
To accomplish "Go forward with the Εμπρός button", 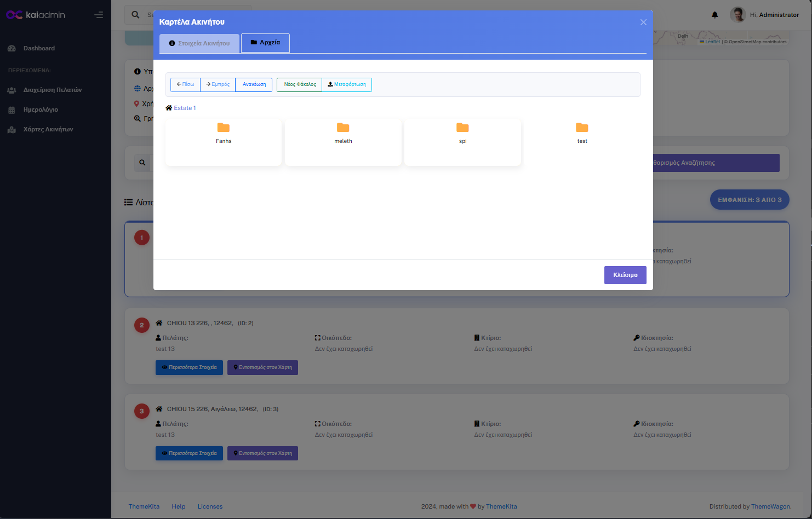I will pyautogui.click(x=218, y=84).
